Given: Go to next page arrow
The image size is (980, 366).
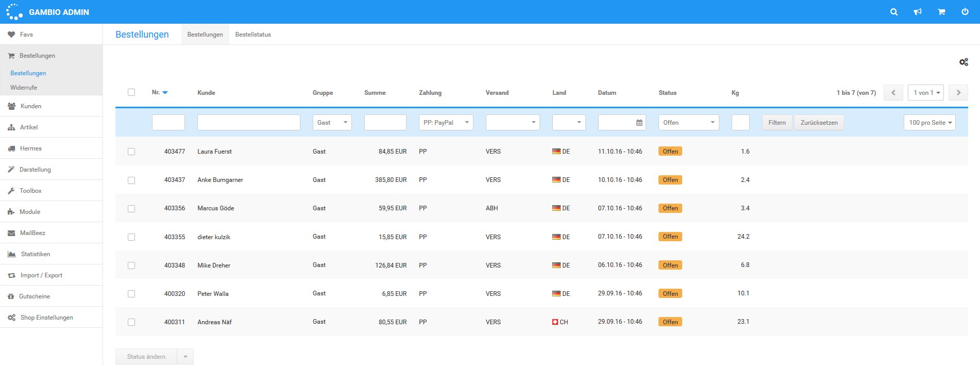Looking at the screenshot, I should click(958, 93).
